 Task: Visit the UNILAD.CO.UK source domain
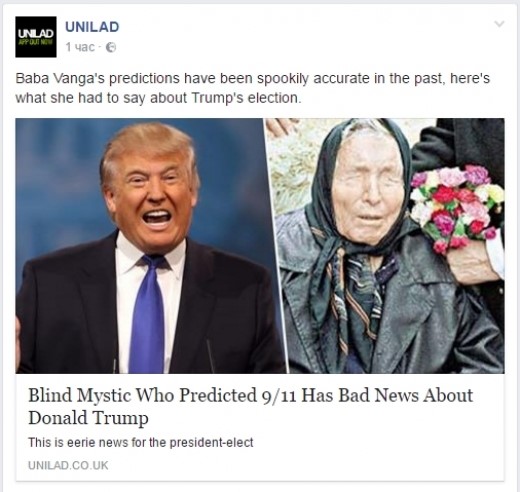[68, 465]
